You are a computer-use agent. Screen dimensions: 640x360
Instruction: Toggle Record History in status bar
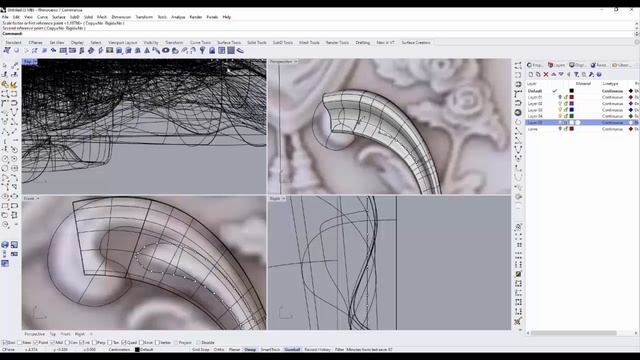tap(318, 350)
